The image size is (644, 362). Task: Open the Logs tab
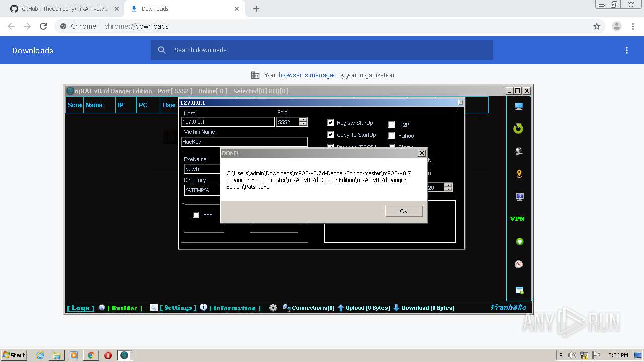coord(80,308)
